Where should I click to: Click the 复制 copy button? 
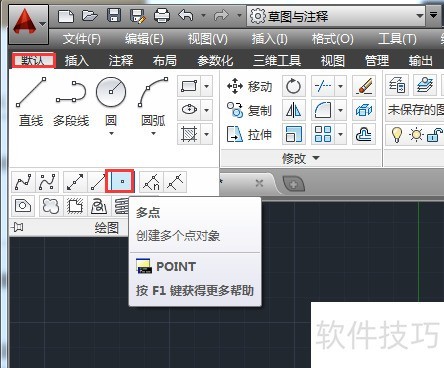(x=249, y=110)
